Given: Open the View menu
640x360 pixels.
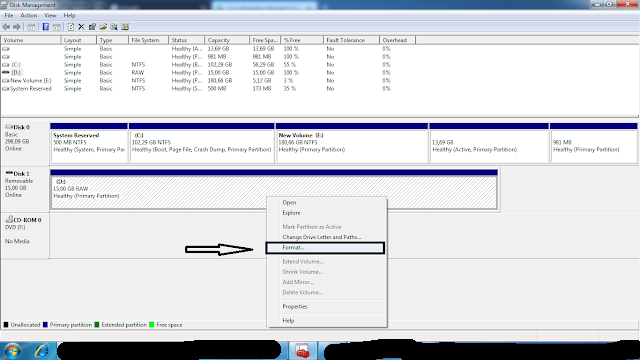Looking at the screenshot, I should [50, 16].
